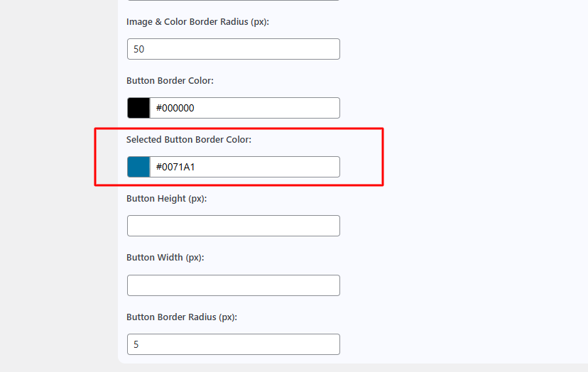Click the value 50 in the radius field
The height and width of the screenshot is (372, 588).
click(x=139, y=49)
